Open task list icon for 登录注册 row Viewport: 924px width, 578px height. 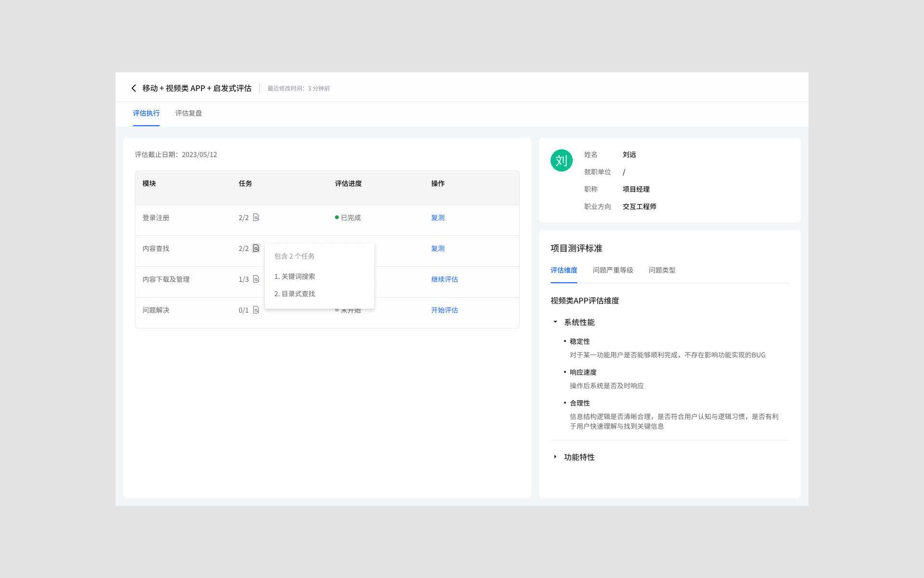coord(256,218)
